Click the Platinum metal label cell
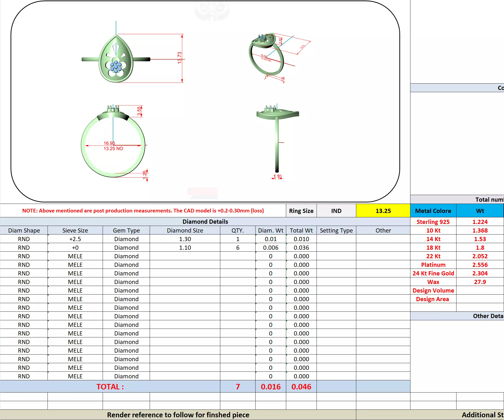Viewport: 504px width, 420px height. tap(433, 265)
